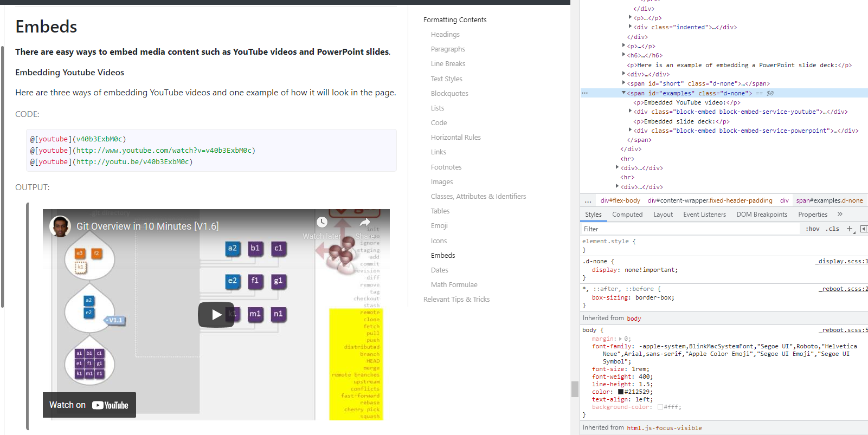Screen dimensions: 868x435
Task: Expand the span#short node
Action: [x=624, y=83]
